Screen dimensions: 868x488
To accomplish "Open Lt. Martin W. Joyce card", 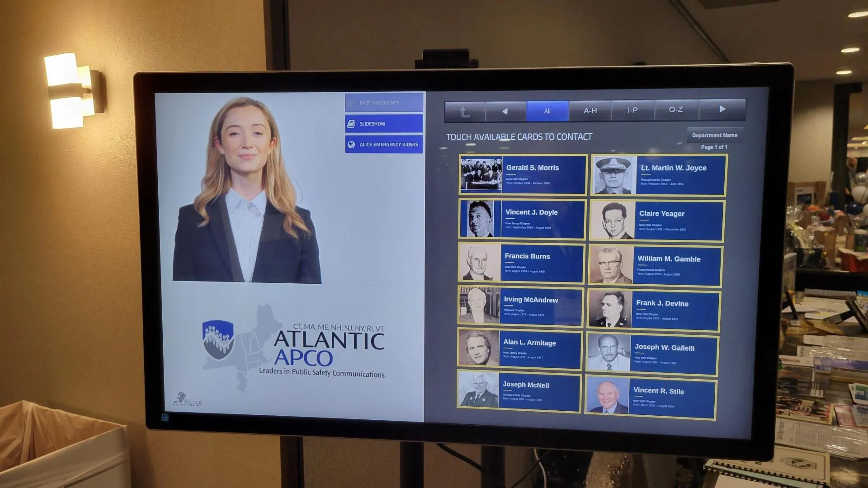I will (659, 175).
